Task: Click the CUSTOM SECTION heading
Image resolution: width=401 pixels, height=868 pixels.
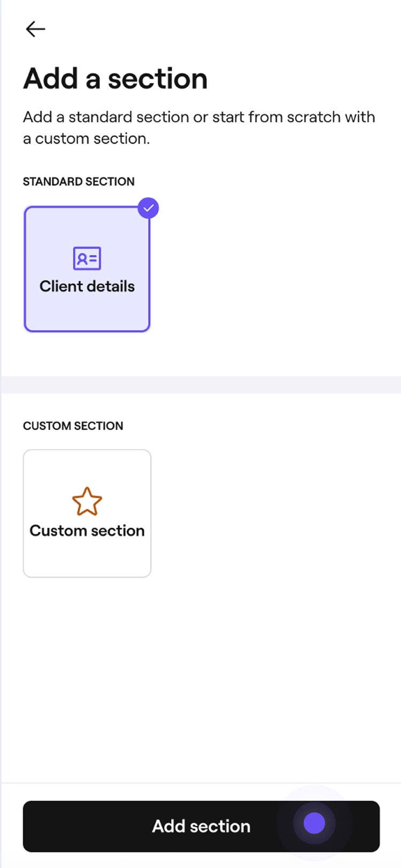Action: point(73,426)
